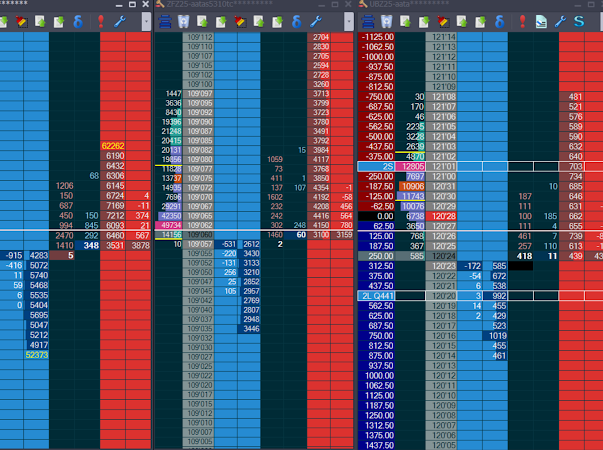
Task: Click the page-up icon right of the ZFZ25 trash bin
Action: [x=202, y=22]
